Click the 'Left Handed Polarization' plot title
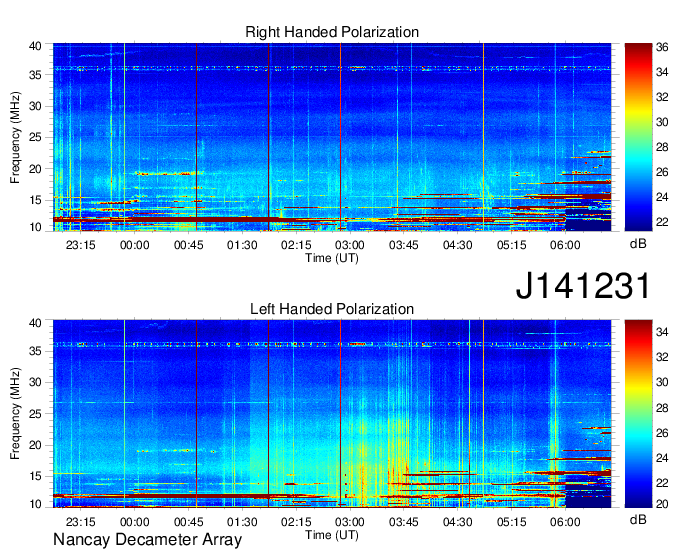680x552 pixels. click(332, 309)
